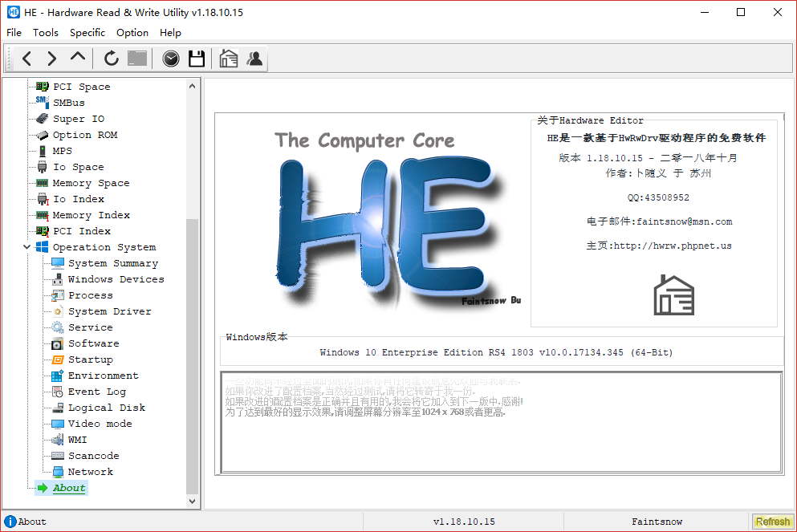The image size is (797, 532).
Task: Click the Event Log icon
Action: pos(58,392)
